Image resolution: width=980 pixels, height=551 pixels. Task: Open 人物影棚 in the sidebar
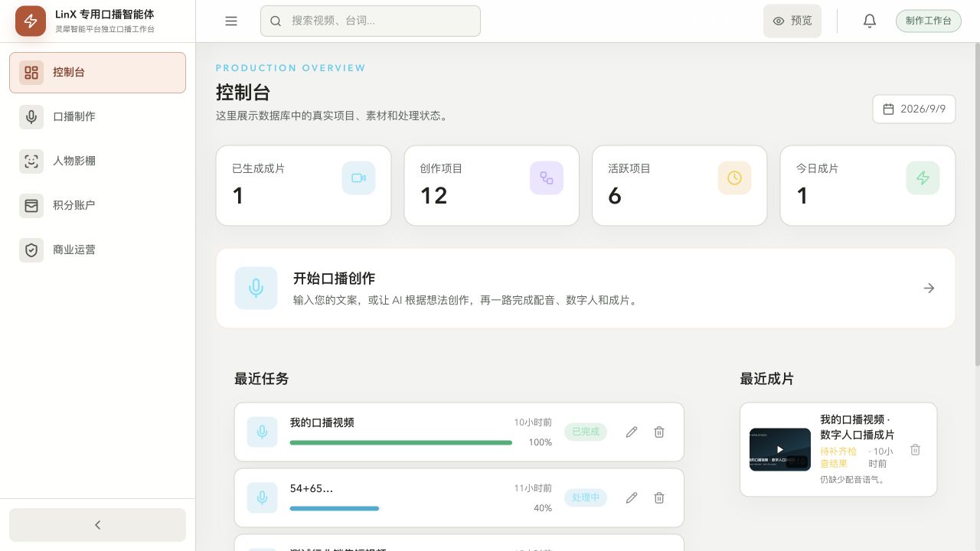point(97,161)
